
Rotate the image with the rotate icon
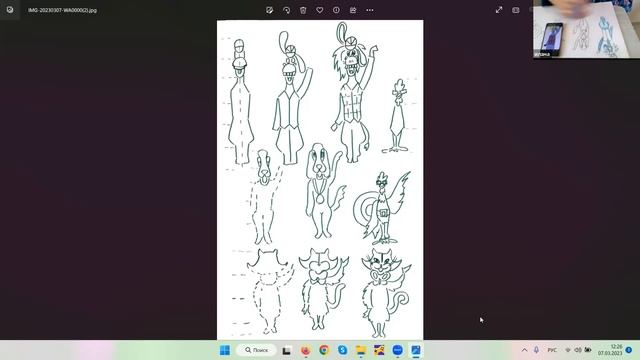pyautogui.click(x=287, y=10)
